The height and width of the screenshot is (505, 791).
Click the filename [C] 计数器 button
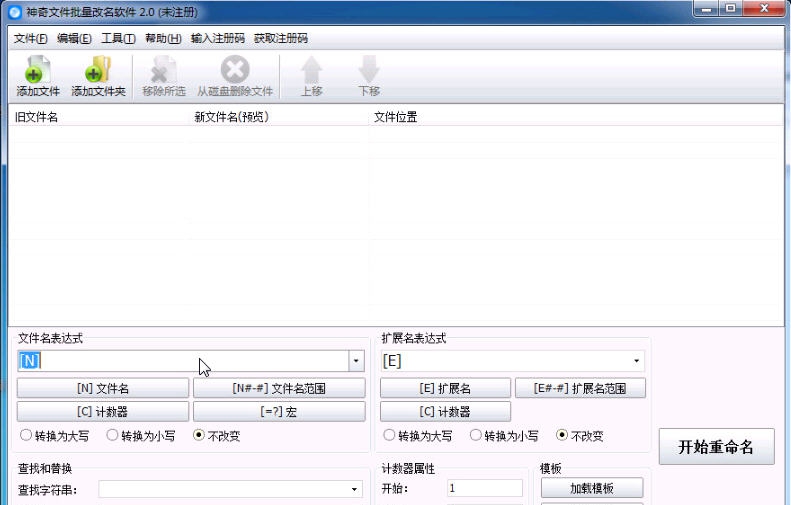pos(103,412)
